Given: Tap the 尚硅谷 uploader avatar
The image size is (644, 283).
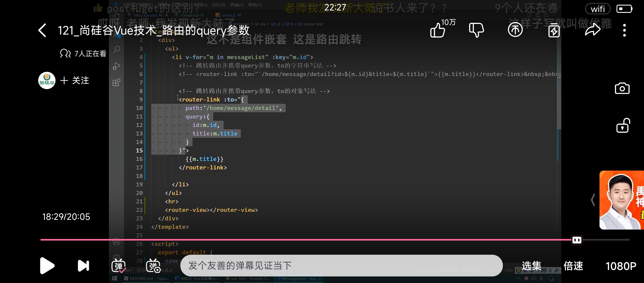Looking at the screenshot, I should pos(47,80).
